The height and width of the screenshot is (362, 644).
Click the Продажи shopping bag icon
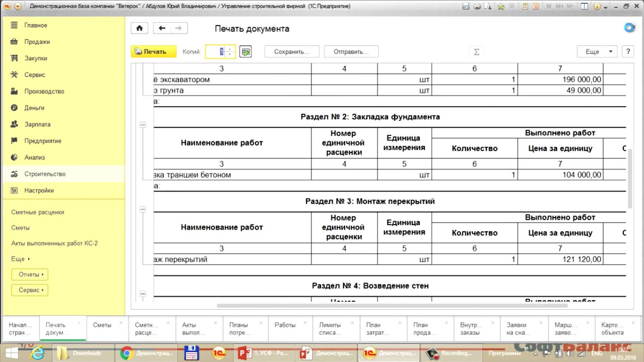[x=15, y=42]
